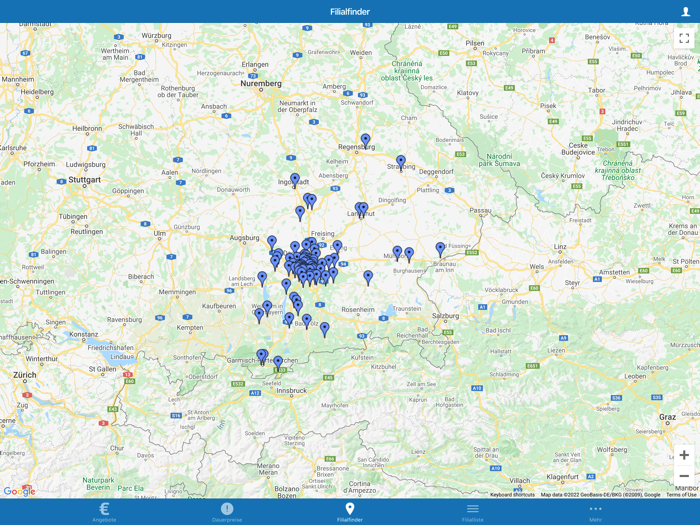This screenshot has width=700, height=525.
Task: Select the pin northeast of Munich near Erding
Action: (x=338, y=247)
